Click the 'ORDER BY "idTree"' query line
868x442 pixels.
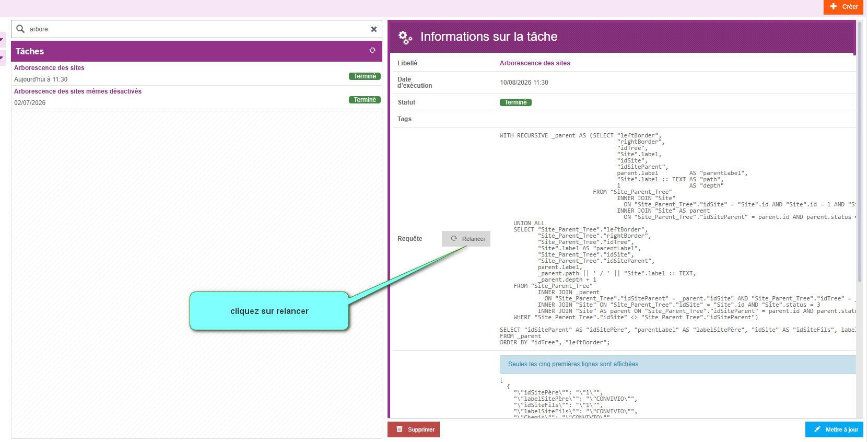pyautogui.click(x=555, y=342)
